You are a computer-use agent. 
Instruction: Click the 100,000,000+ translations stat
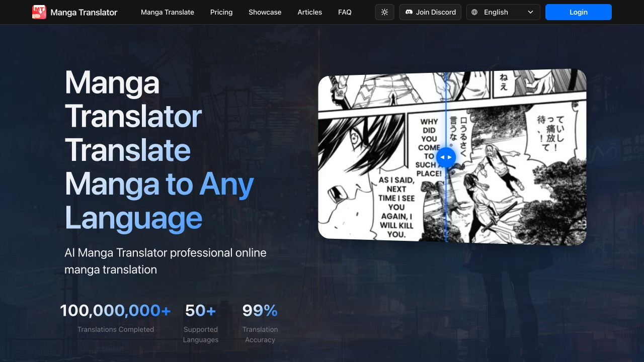116,317
